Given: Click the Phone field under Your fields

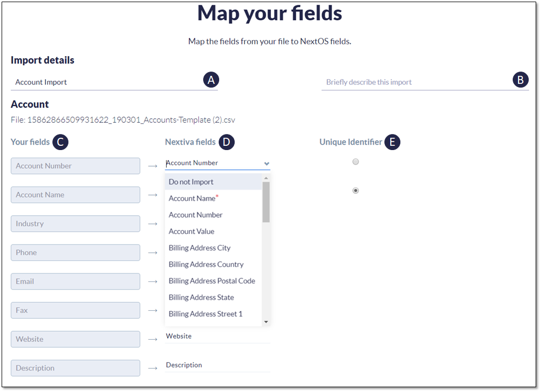Looking at the screenshot, I should pos(75,252).
